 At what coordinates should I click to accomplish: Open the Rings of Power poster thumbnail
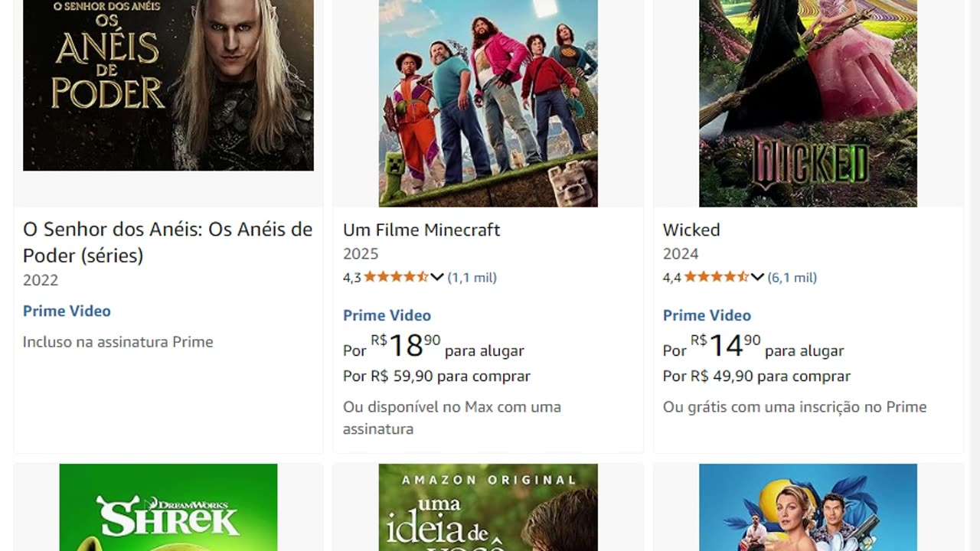(168, 85)
